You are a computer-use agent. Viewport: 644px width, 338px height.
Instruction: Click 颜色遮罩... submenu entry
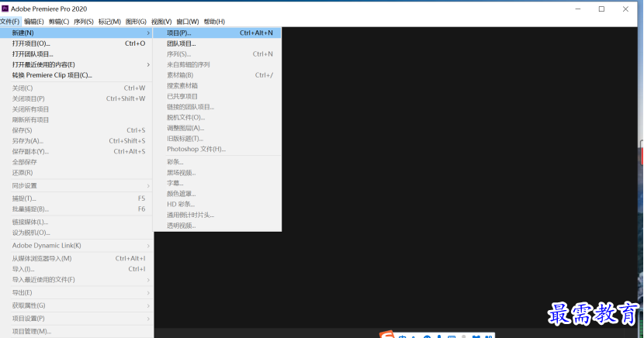click(x=217, y=194)
